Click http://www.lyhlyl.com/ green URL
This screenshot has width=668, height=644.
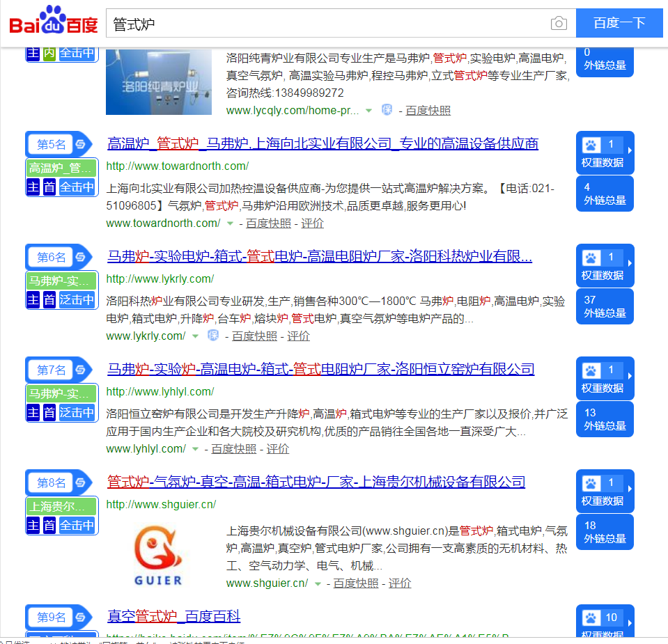click(160, 392)
